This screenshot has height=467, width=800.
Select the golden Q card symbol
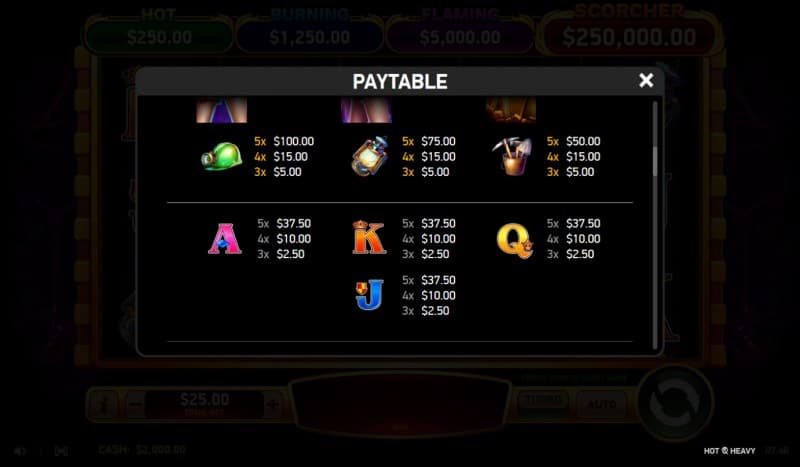514,240
